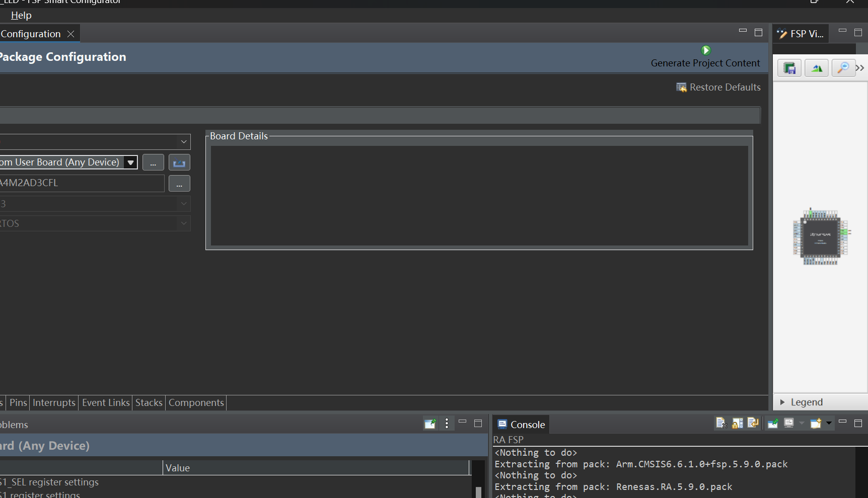The image size is (868, 498).
Task: Toggle Word Wrap in the Console
Action: click(x=753, y=423)
